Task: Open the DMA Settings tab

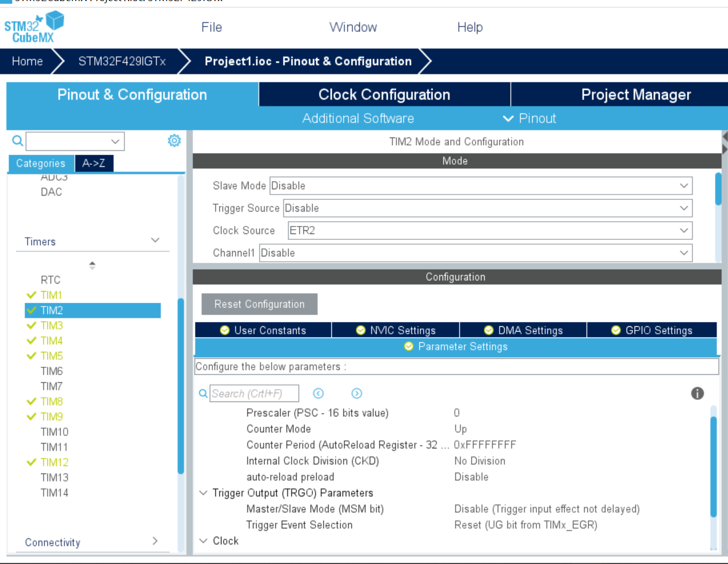Action: (523, 330)
